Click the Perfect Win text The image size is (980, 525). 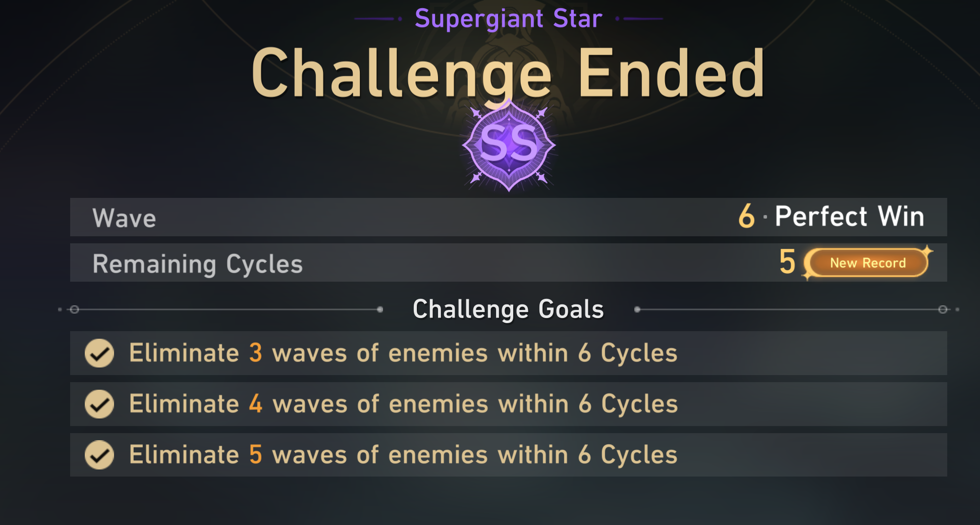pos(849,216)
